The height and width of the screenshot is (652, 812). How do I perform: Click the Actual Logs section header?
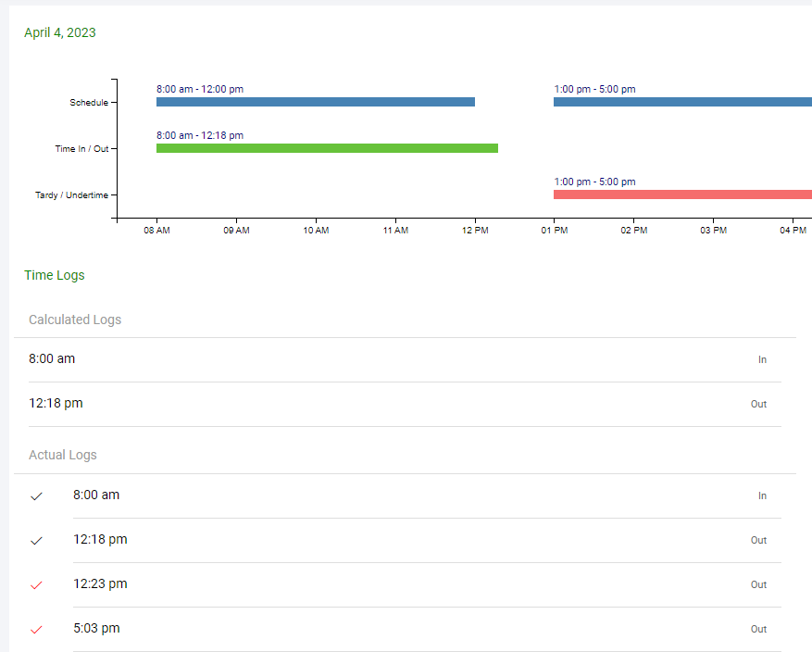(x=63, y=455)
